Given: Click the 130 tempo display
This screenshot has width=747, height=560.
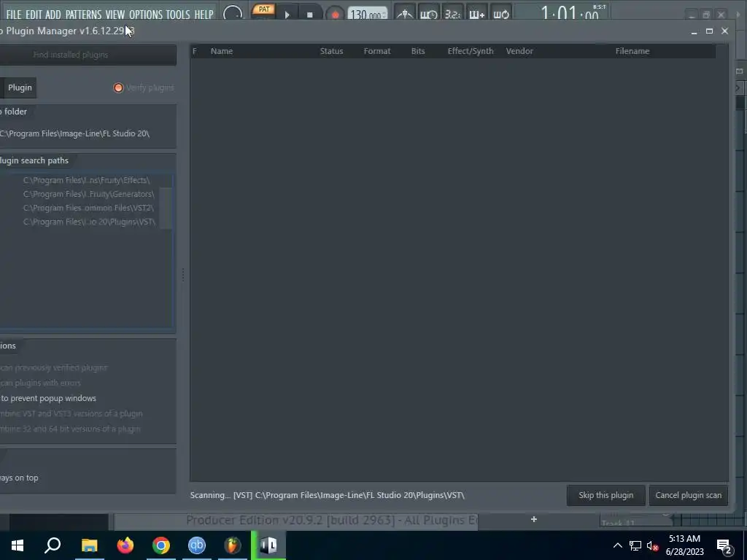Looking at the screenshot, I should (x=368, y=15).
